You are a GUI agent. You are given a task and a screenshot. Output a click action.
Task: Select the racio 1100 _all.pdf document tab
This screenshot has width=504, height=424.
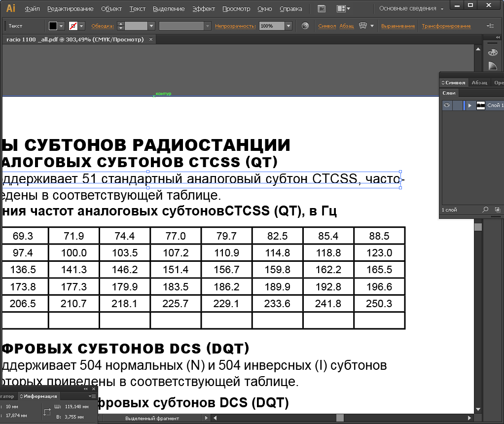pyautogui.click(x=74, y=39)
